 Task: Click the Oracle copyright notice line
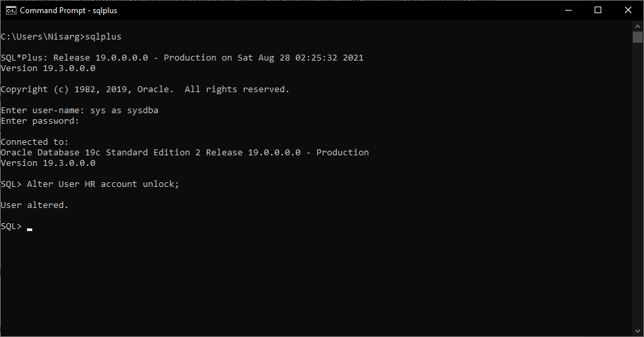point(145,90)
